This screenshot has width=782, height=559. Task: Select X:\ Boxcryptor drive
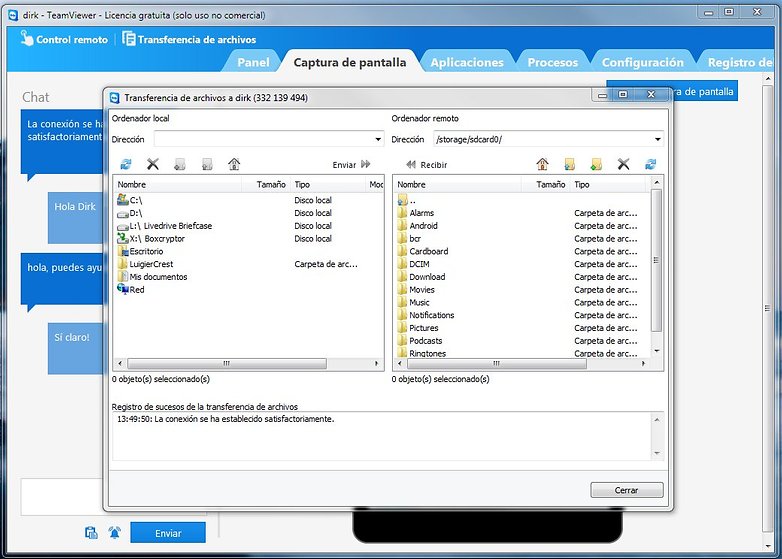coord(248,238)
